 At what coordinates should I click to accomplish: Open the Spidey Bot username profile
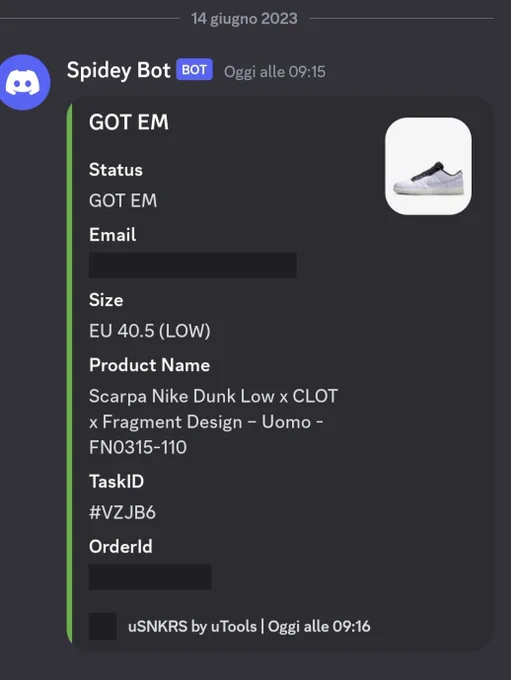(118, 70)
